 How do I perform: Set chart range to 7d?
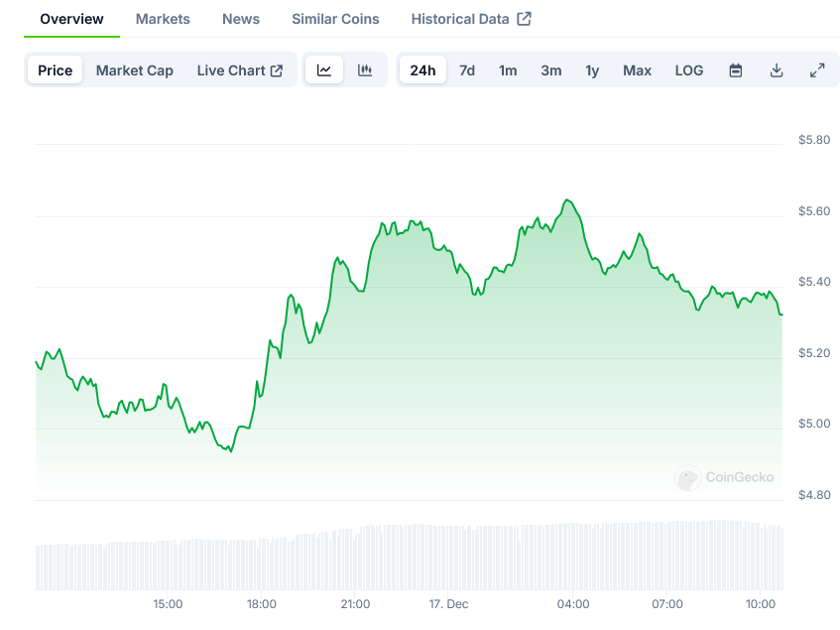point(467,70)
